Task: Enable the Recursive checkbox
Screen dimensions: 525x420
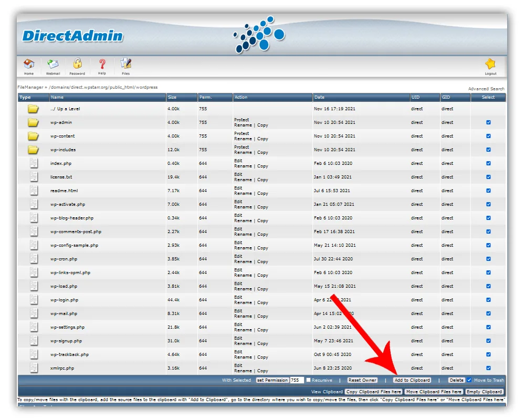Action: pyautogui.click(x=308, y=380)
